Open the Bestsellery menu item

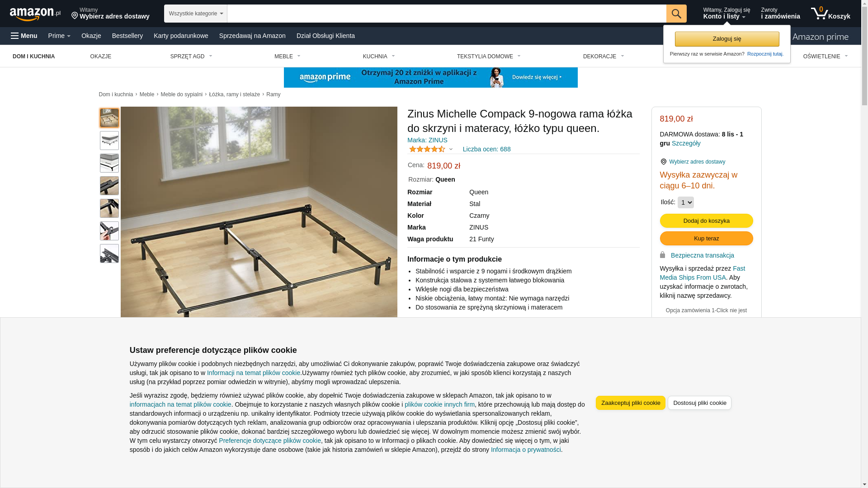tap(127, 36)
